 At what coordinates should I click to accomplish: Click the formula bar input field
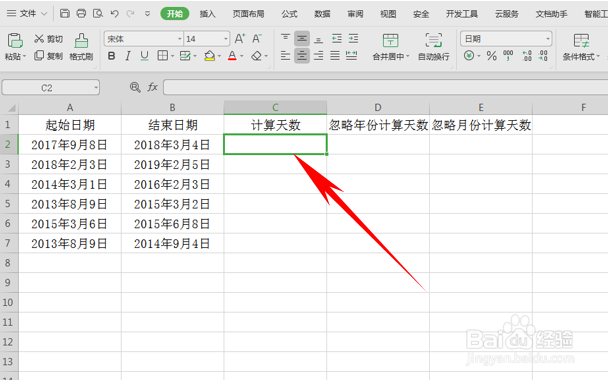click(x=386, y=87)
